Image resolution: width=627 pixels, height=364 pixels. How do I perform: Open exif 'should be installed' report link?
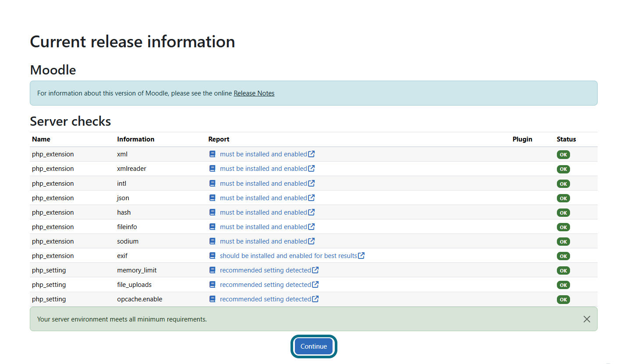pyautogui.click(x=288, y=255)
